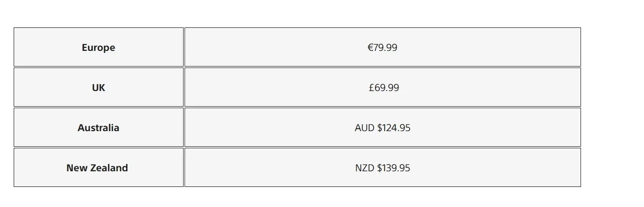Click the digits 69.99 in UK's price
The height and width of the screenshot is (207, 644).
click(x=387, y=88)
